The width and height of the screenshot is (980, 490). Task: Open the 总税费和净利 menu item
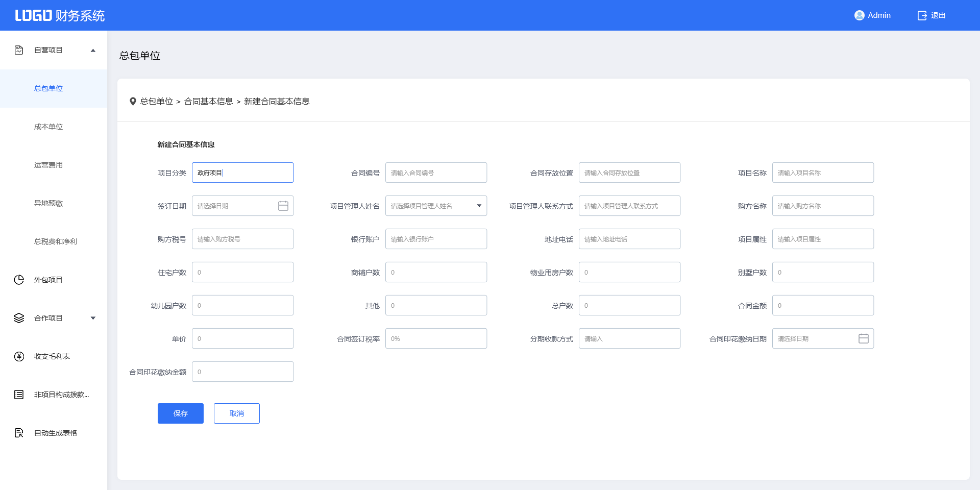(x=55, y=241)
